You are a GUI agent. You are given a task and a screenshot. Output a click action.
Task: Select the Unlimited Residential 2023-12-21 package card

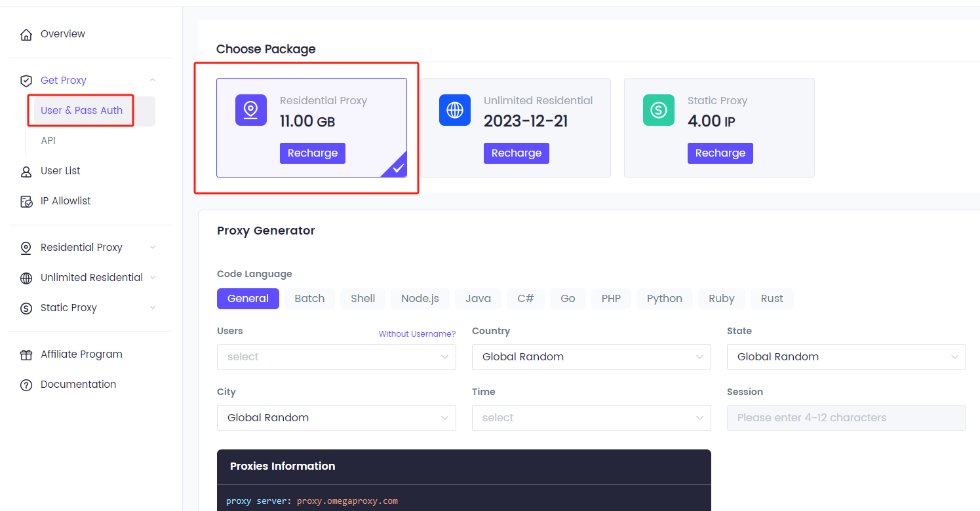pyautogui.click(x=515, y=128)
